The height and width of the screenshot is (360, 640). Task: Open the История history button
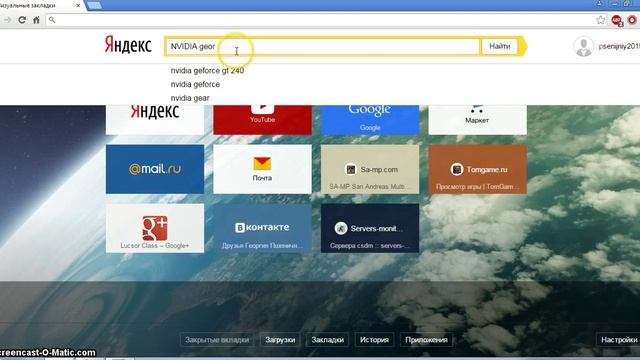374,340
